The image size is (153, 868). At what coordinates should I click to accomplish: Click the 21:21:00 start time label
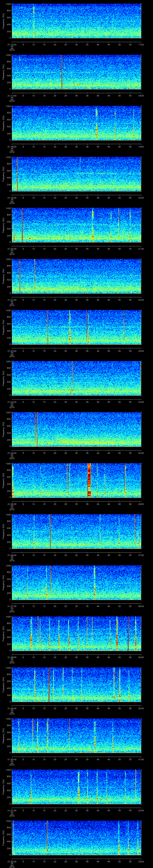click(12, 300)
